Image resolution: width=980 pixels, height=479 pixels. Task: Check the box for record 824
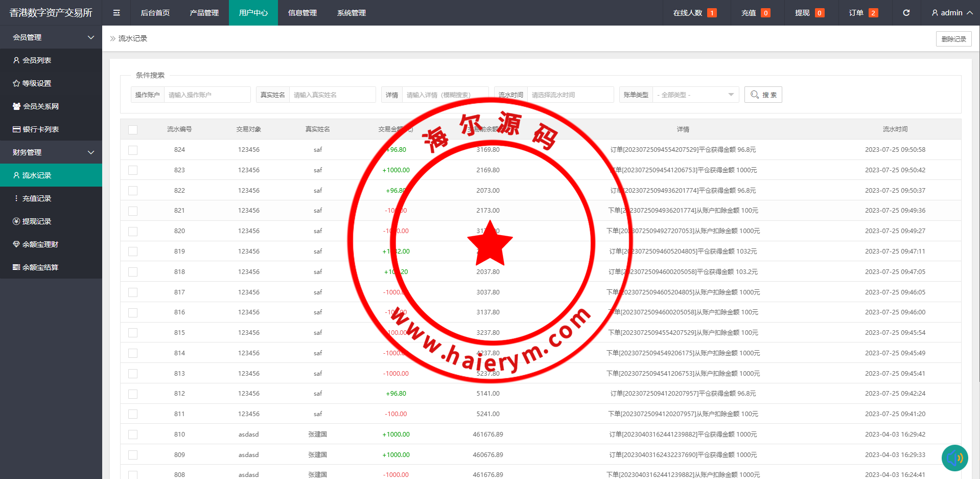[133, 150]
